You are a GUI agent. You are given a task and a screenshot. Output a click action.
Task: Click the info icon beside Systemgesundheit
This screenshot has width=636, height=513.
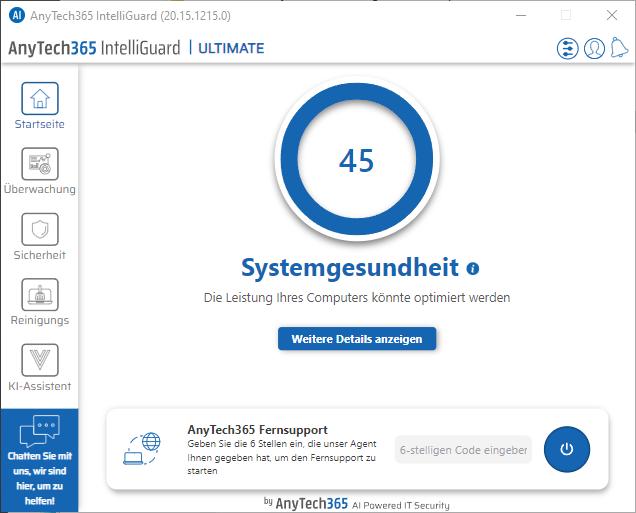[473, 269]
